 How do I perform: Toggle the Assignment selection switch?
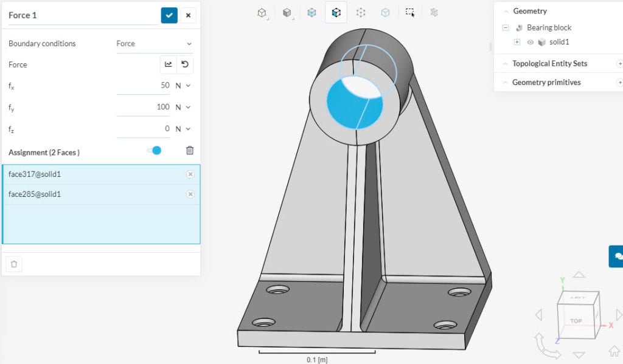click(155, 151)
